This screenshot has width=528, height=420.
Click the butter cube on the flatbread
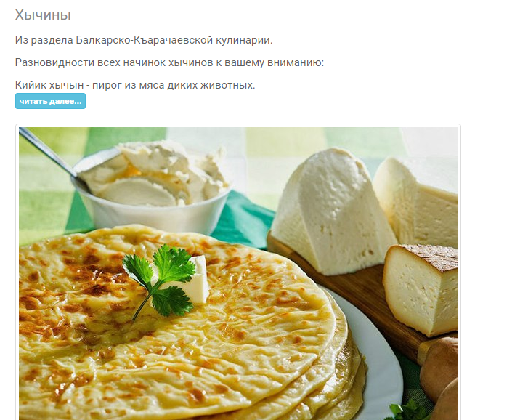pyautogui.click(x=195, y=280)
